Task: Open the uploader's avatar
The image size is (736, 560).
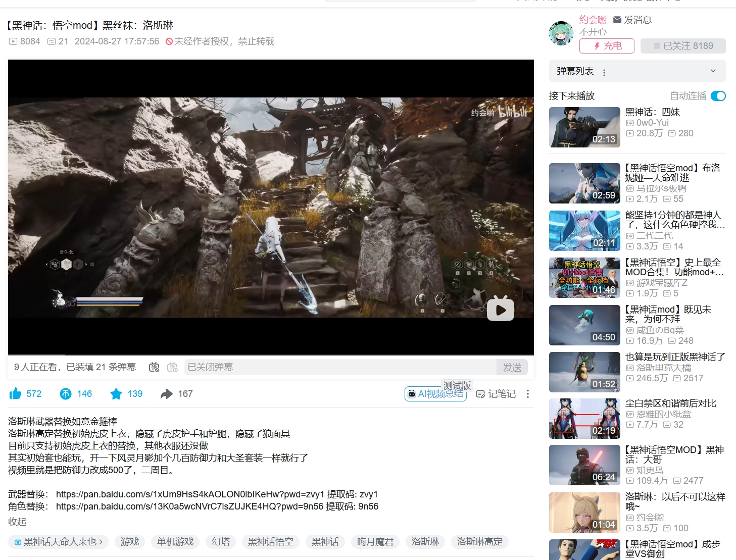Action: click(x=561, y=33)
